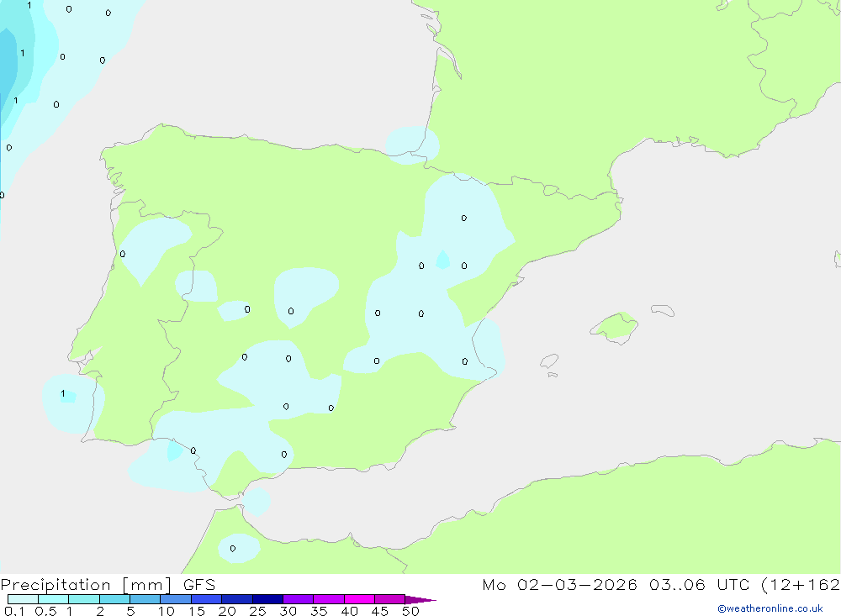The image size is (841, 616).
Task: Click the 25–30 mm dark navy swatch
Action: (x=267, y=599)
